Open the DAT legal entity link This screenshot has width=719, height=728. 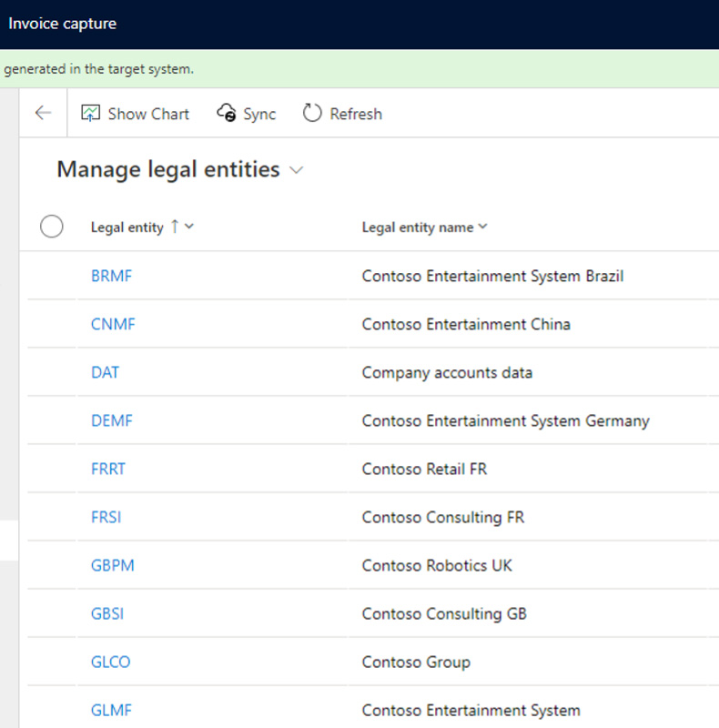pos(105,372)
